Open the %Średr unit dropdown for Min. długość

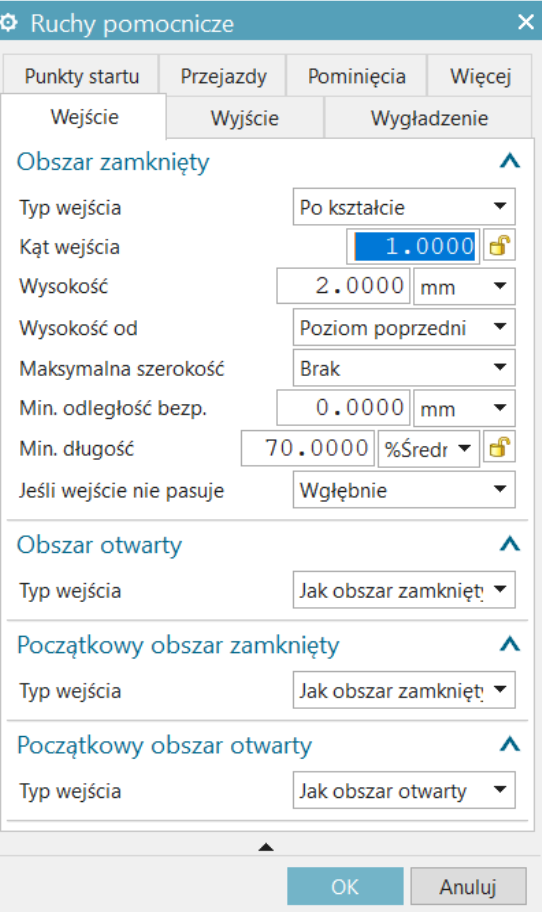point(429,448)
